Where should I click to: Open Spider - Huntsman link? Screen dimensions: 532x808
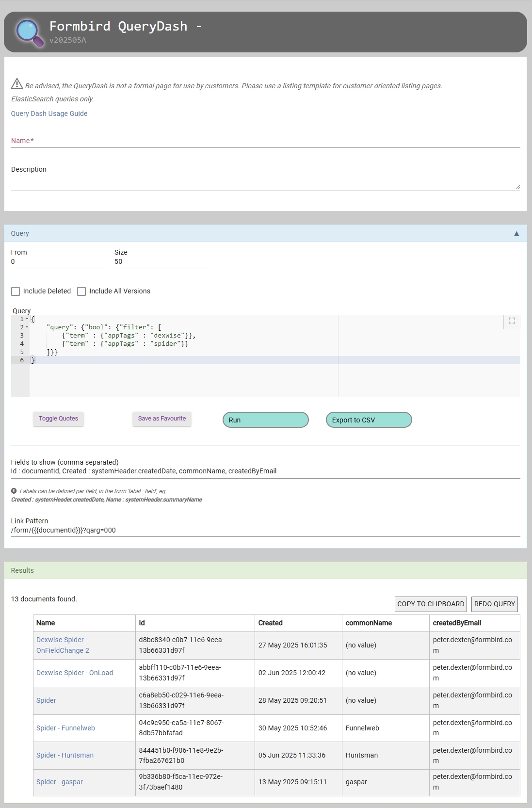click(65, 755)
